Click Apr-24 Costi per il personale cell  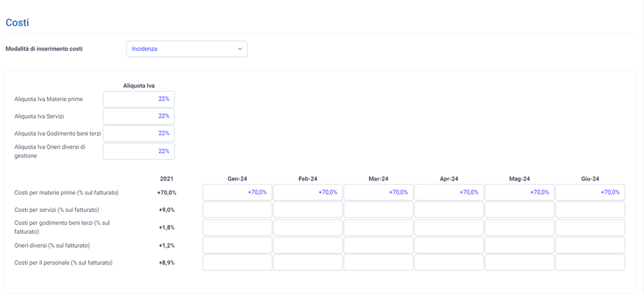click(449, 263)
